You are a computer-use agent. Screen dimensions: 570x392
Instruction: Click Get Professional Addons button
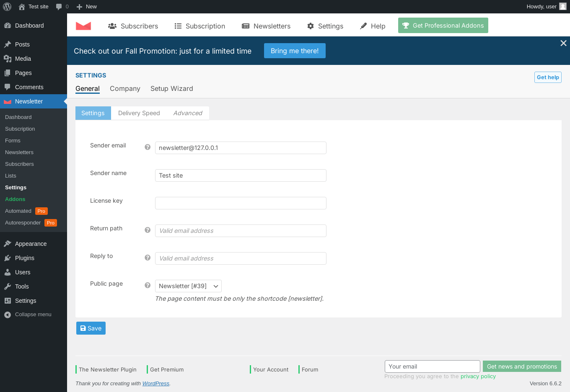(443, 25)
